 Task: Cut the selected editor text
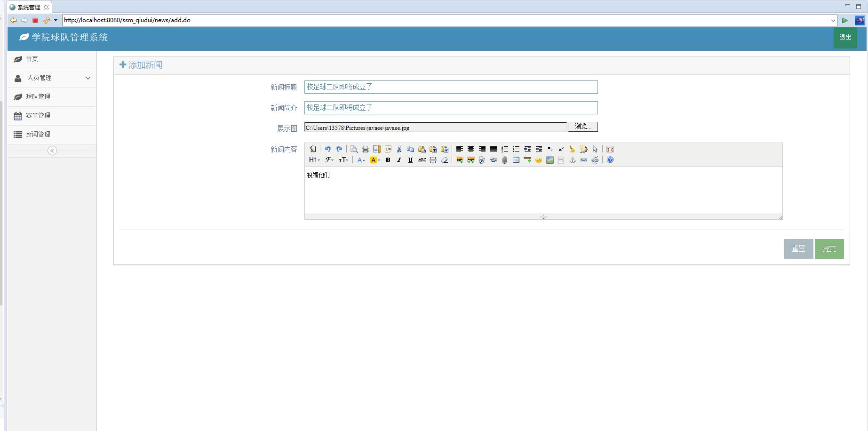pyautogui.click(x=399, y=149)
